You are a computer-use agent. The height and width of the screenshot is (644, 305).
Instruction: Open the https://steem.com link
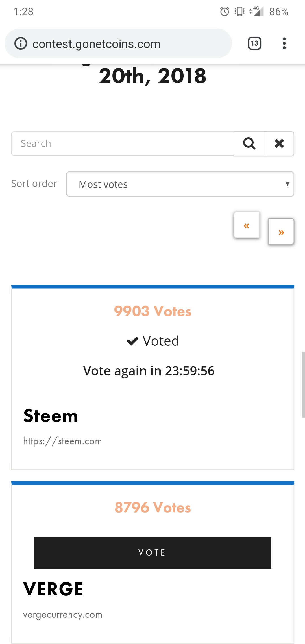coord(62,441)
